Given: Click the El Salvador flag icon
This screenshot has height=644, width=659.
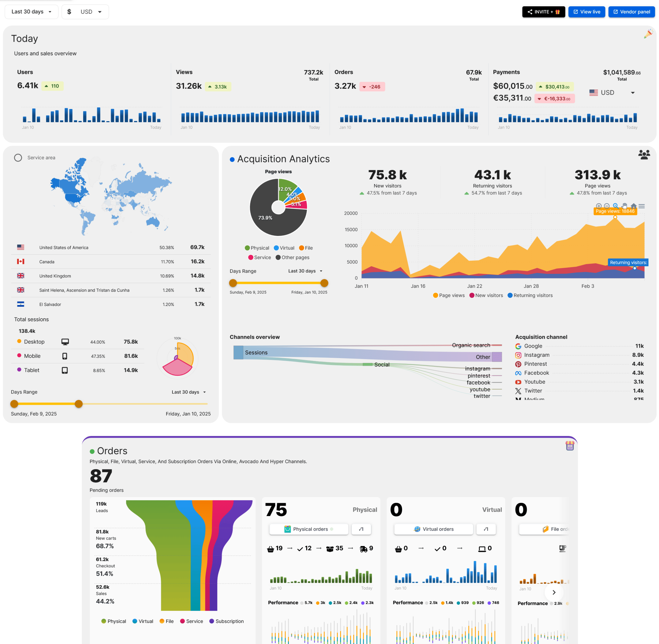Looking at the screenshot, I should tap(21, 304).
